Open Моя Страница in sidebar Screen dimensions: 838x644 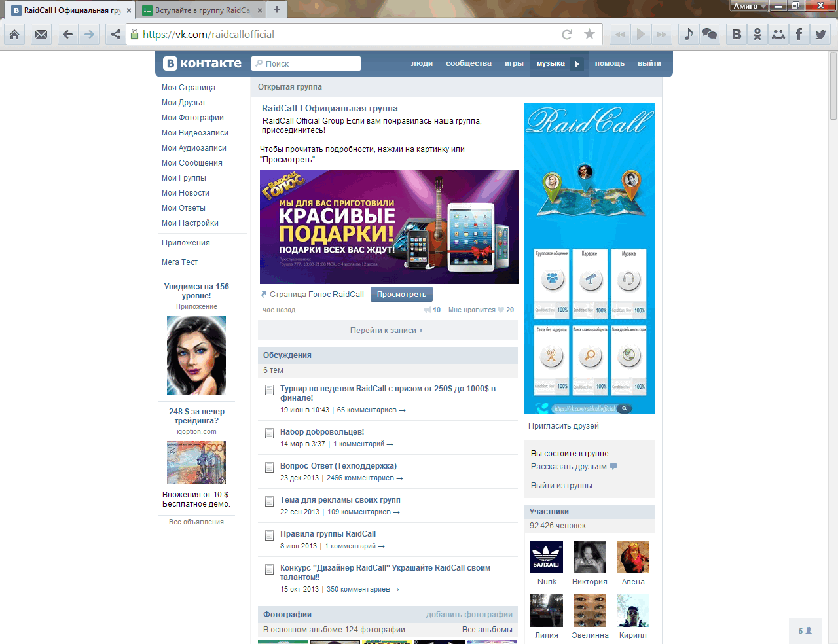189,88
